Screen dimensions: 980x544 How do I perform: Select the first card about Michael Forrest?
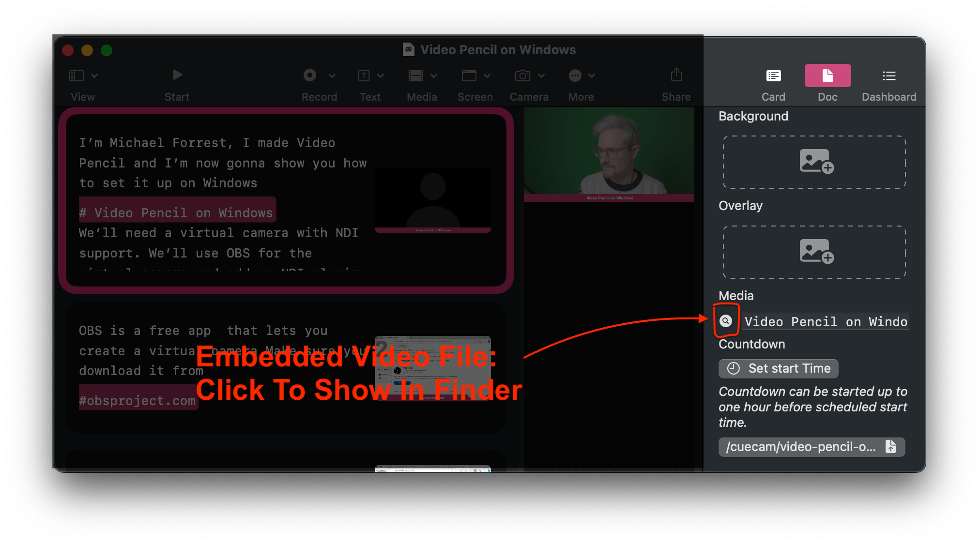[x=286, y=200]
